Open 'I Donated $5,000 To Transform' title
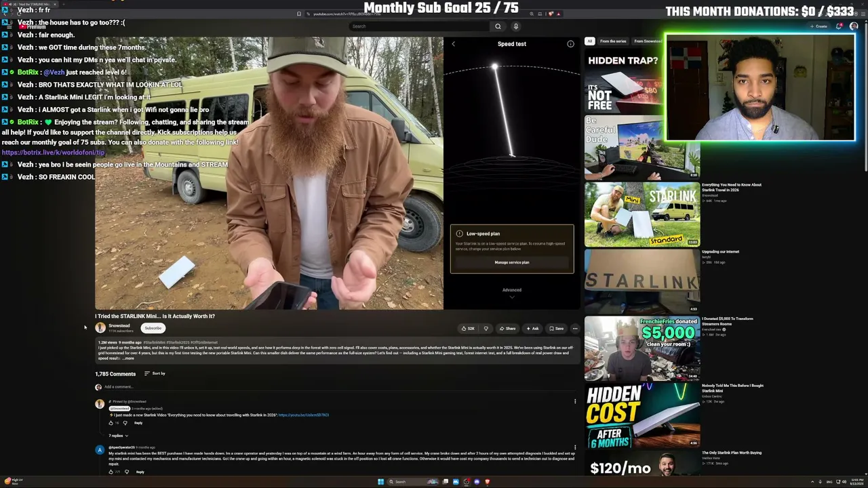The height and width of the screenshot is (488, 868). click(x=728, y=321)
